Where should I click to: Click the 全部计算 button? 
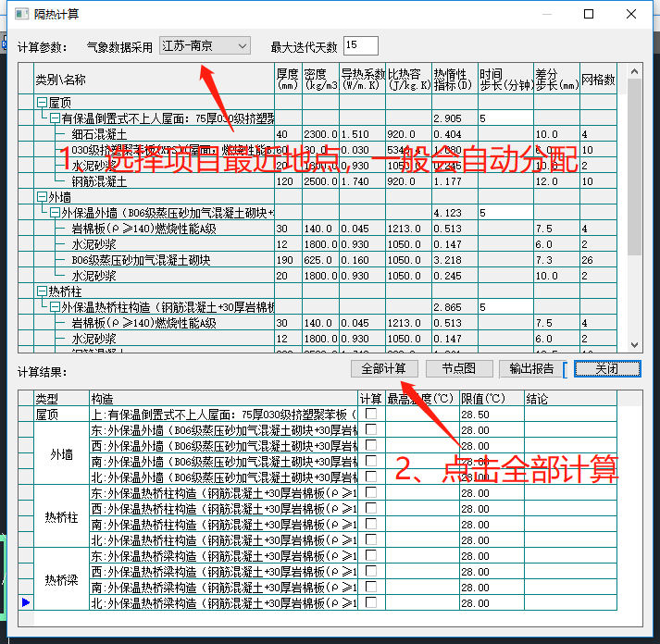pyautogui.click(x=384, y=369)
